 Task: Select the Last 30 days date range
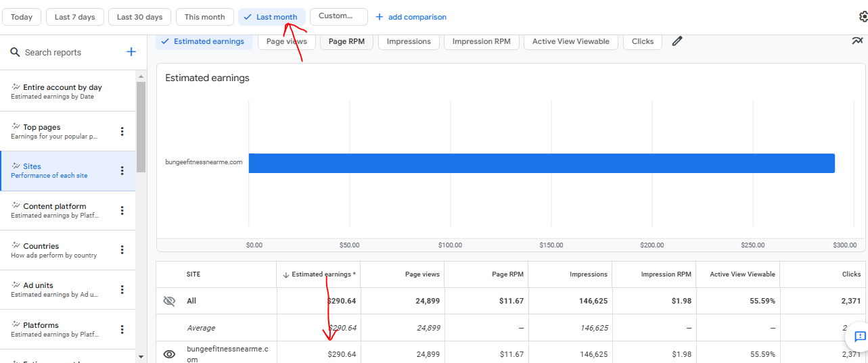coord(140,17)
